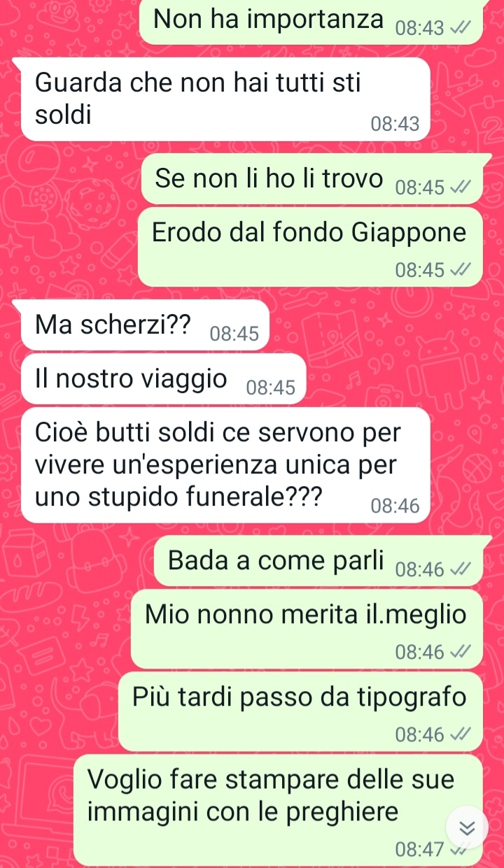Select the message about "immagini con le preghiere"
The height and width of the screenshot is (868, 504).
(278, 810)
